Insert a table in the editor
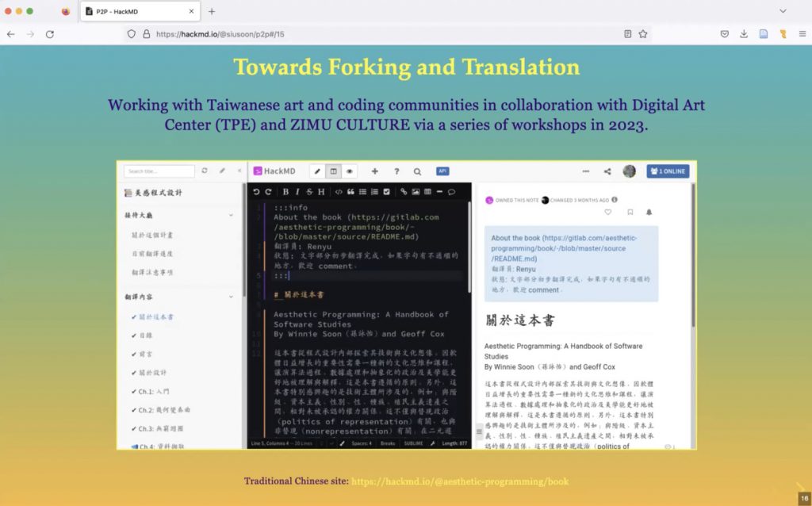The height and width of the screenshot is (506, 812). pos(427,192)
